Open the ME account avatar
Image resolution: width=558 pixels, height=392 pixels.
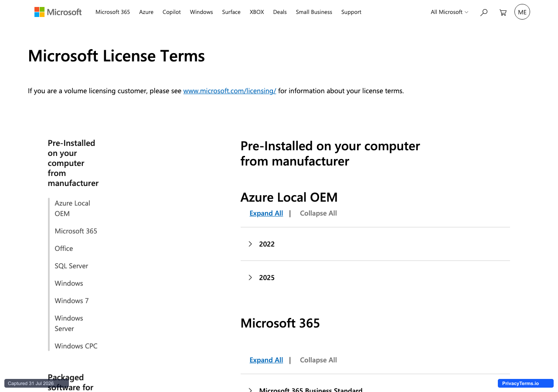(x=522, y=12)
